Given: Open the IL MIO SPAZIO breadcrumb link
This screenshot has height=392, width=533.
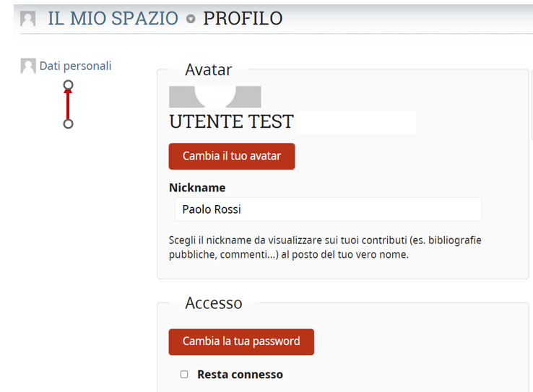Looking at the screenshot, I should (113, 19).
